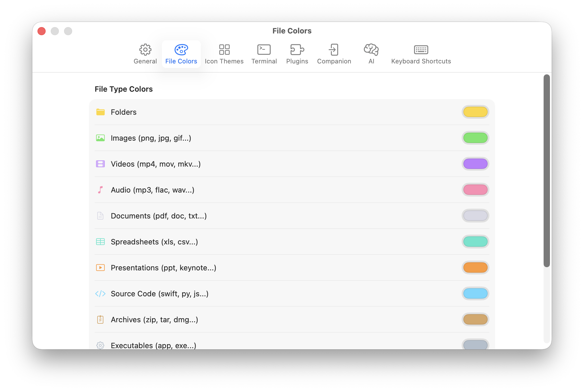
Task: Click the Source Code brackets icon
Action: (x=100, y=294)
